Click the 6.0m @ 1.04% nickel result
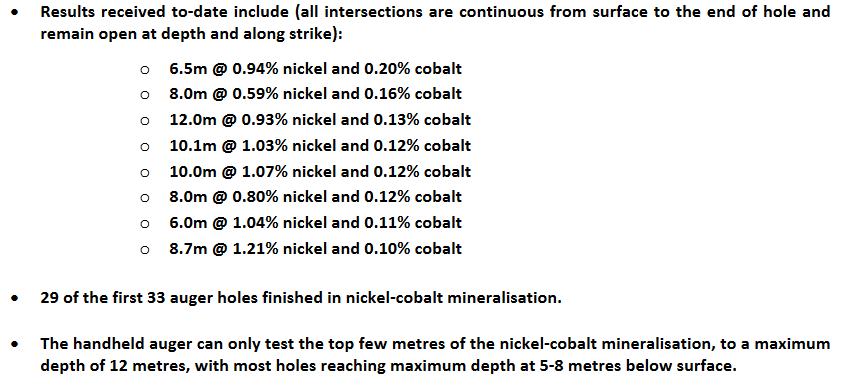Screen dimensions: 845x381 click(315, 223)
